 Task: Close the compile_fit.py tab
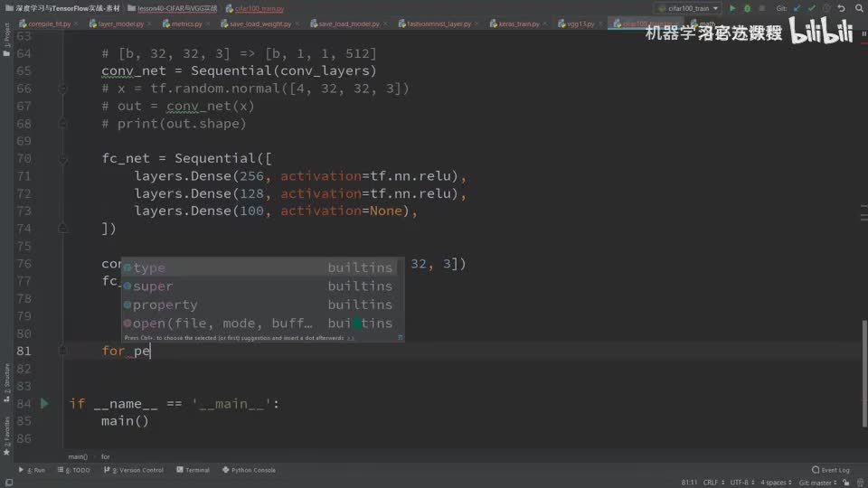pyautogui.click(x=76, y=23)
